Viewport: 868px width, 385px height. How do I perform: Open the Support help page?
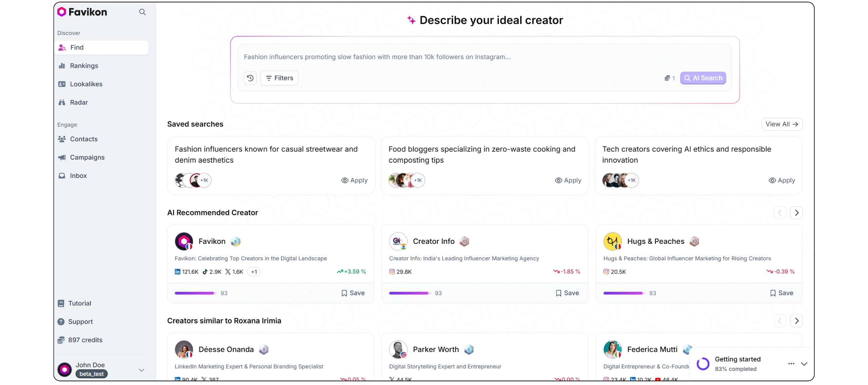click(80, 322)
